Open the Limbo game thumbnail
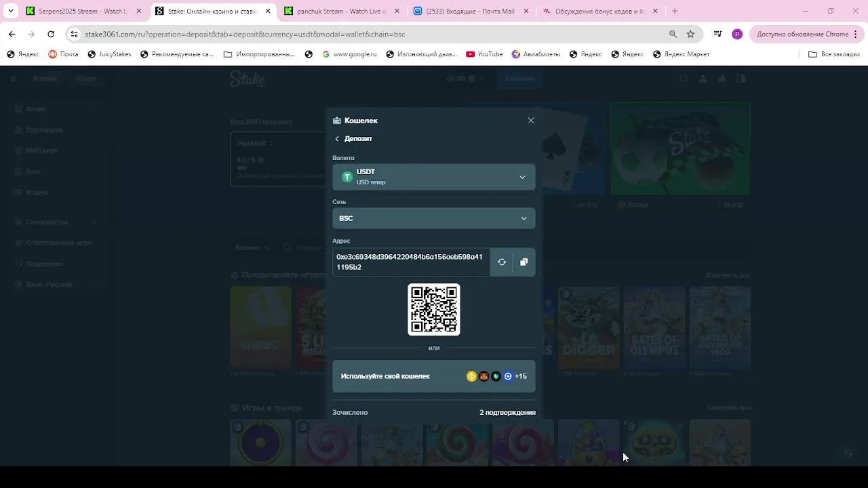Image resolution: width=868 pixels, height=488 pixels. 260,327
